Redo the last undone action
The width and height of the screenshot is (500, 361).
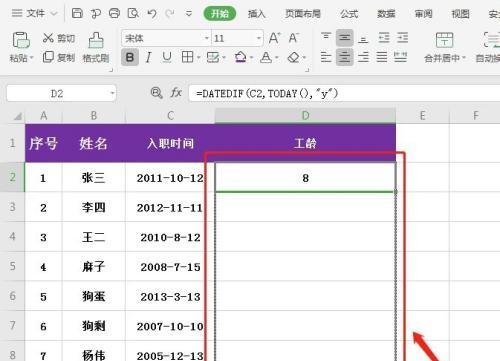[170, 14]
